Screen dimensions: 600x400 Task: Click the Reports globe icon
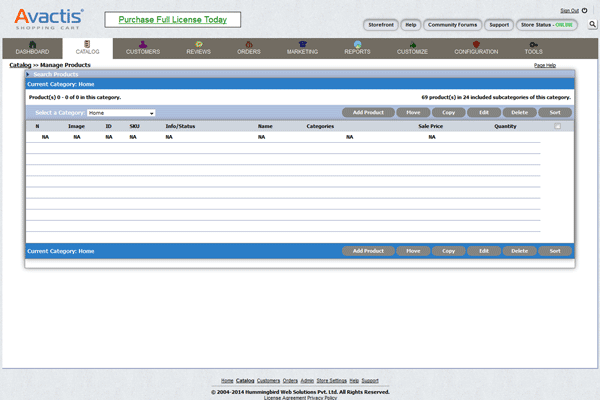tap(357, 44)
